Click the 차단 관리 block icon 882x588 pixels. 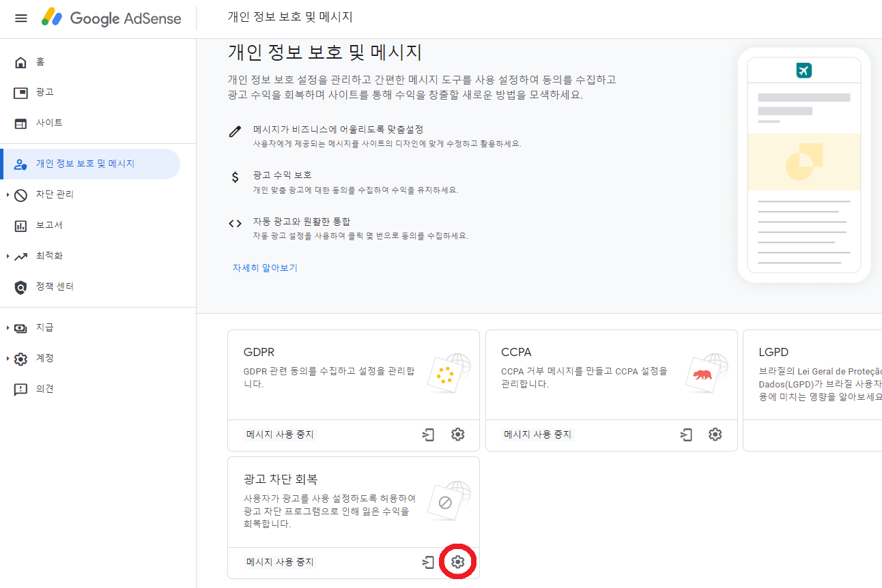click(21, 195)
